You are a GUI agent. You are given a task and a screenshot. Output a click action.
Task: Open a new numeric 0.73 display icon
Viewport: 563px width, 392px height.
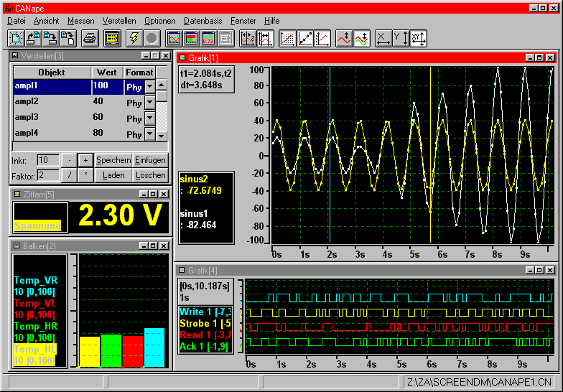pos(208,38)
